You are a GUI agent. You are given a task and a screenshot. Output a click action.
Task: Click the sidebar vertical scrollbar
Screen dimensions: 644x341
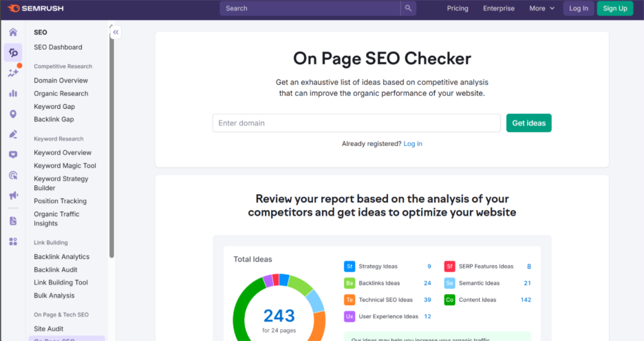pos(111,138)
